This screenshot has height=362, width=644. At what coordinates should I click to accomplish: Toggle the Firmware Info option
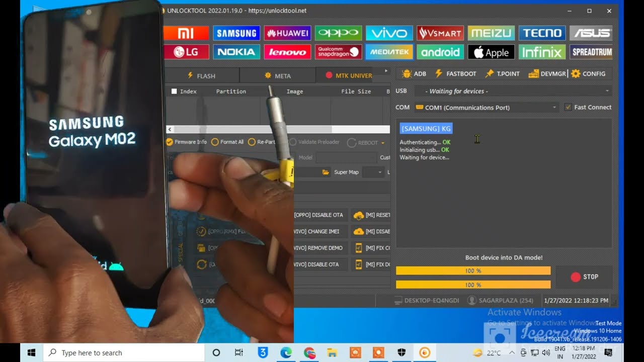[x=187, y=142]
